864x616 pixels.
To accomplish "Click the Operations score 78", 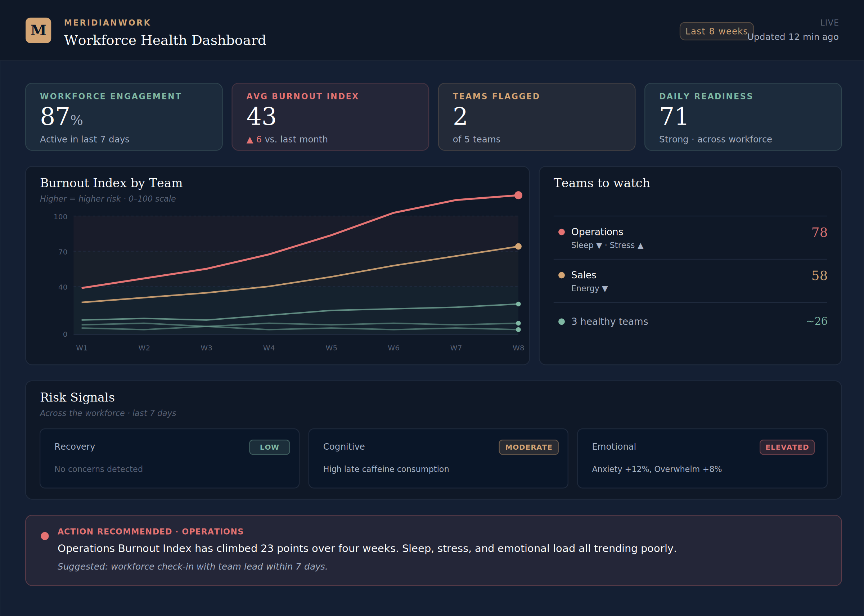I will tap(819, 232).
